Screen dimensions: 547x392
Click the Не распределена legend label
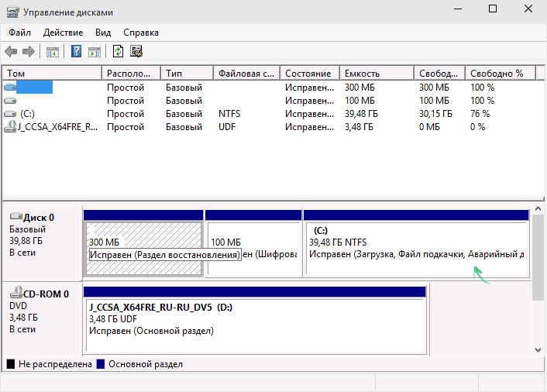pyautogui.click(x=55, y=364)
